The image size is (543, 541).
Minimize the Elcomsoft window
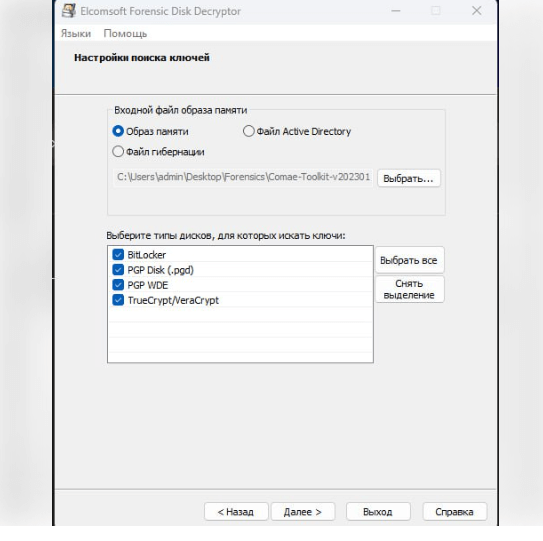pyautogui.click(x=395, y=11)
